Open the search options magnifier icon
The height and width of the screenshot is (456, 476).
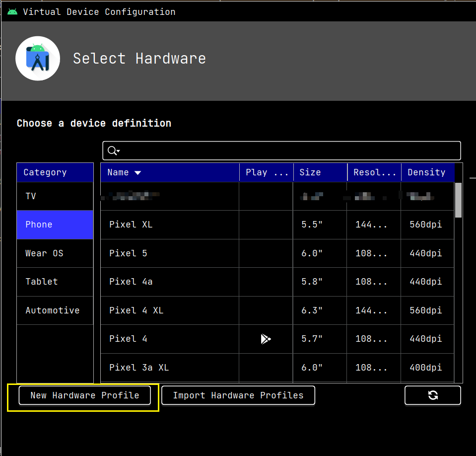point(114,151)
